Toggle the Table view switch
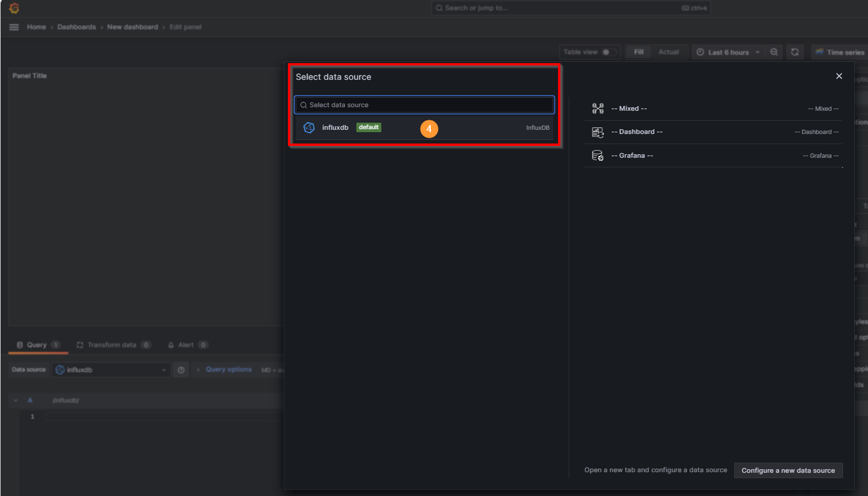Screen dimensions: 868x496 [x=609, y=52]
